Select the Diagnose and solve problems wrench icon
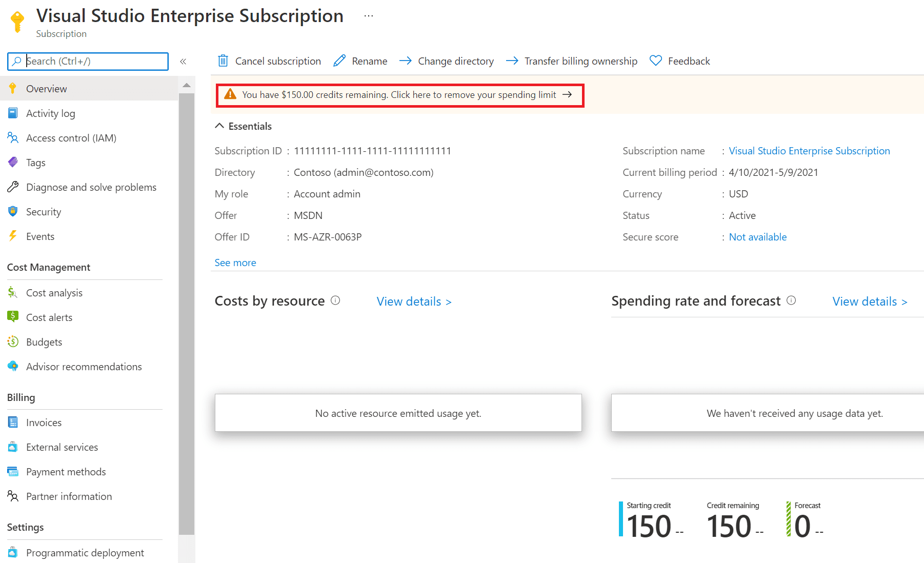This screenshot has width=924, height=563. point(13,187)
